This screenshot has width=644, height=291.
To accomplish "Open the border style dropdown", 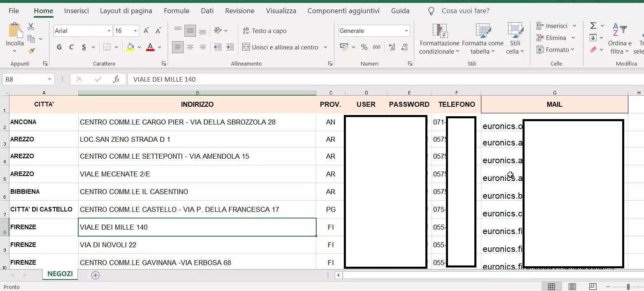I will point(116,47).
